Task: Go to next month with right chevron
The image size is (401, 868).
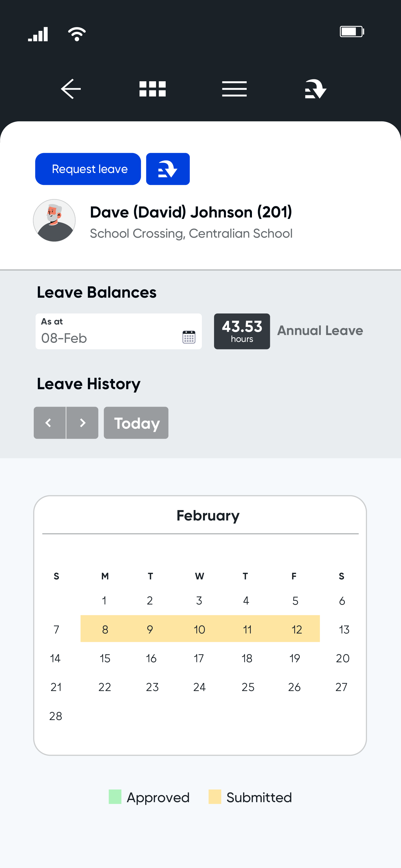Action: [83, 423]
